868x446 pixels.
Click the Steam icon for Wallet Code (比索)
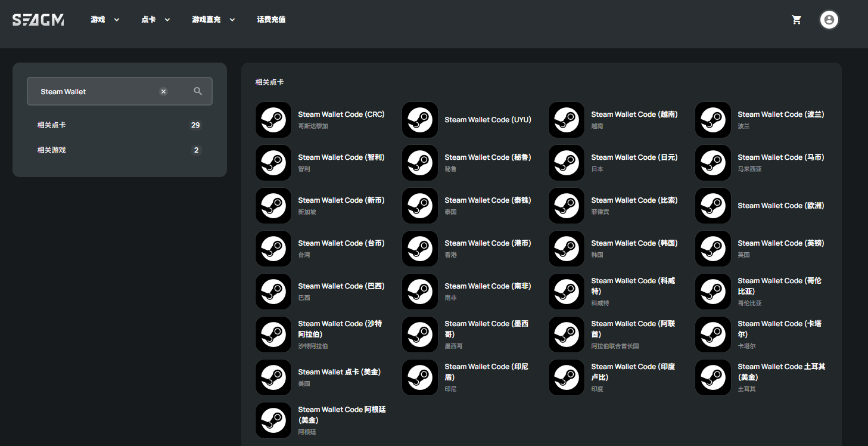click(x=567, y=206)
